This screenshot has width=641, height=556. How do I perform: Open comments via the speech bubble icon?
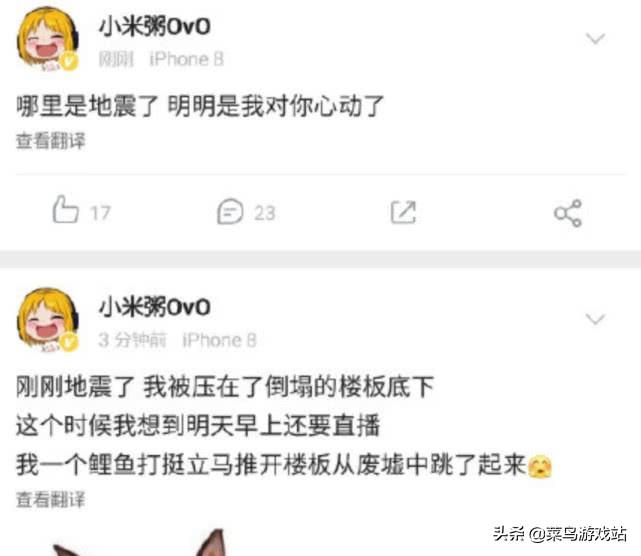point(230,211)
